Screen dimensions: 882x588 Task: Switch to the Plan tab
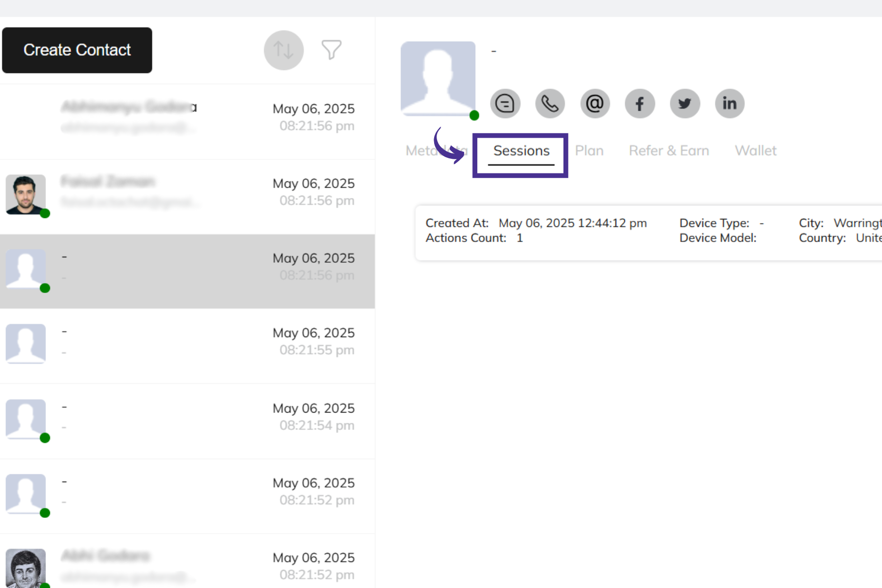coord(589,151)
